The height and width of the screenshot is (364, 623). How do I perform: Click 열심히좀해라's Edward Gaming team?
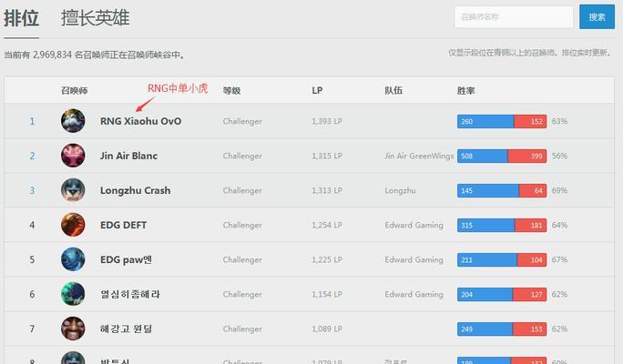(x=414, y=294)
